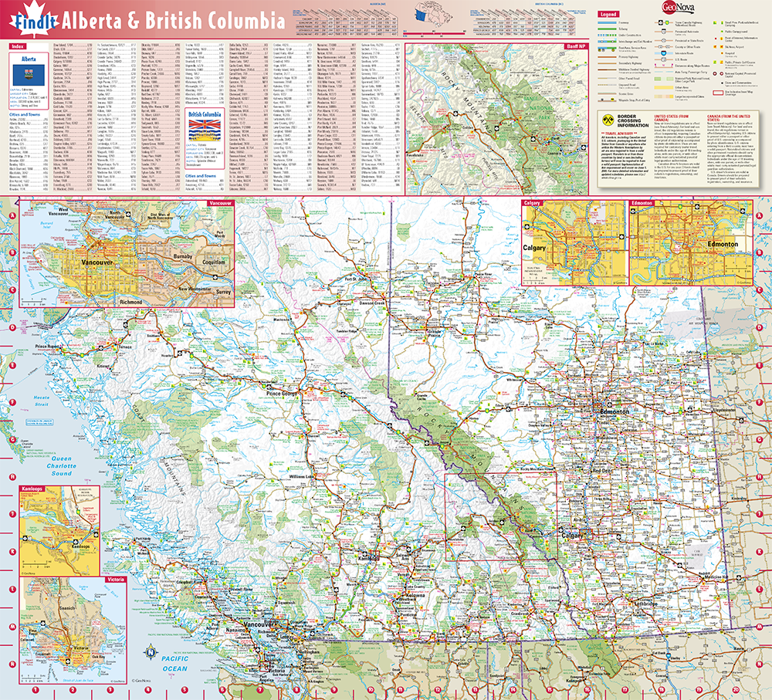The width and height of the screenshot is (772, 700).
Task: Click the 'Hecate Strait' label
Action: coord(42,401)
